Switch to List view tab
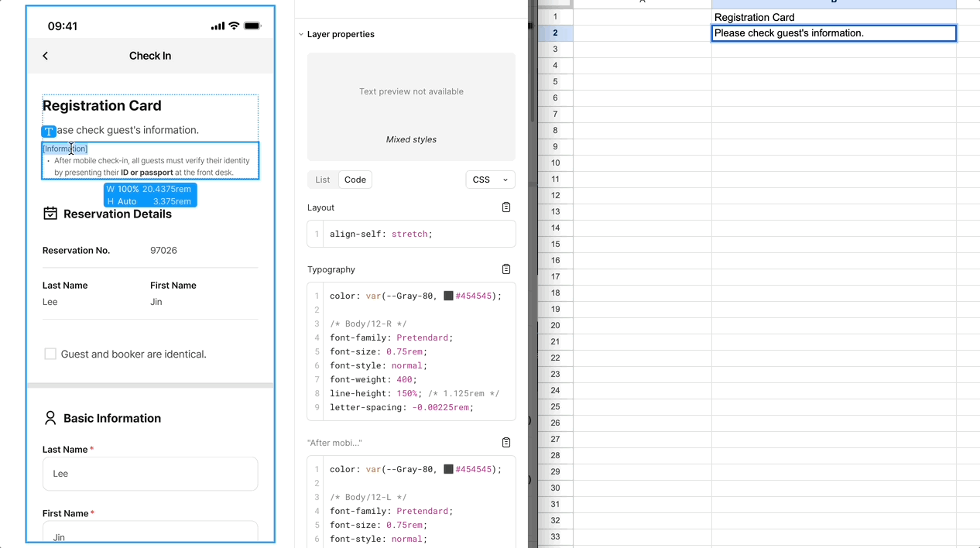The image size is (980, 548). point(323,180)
